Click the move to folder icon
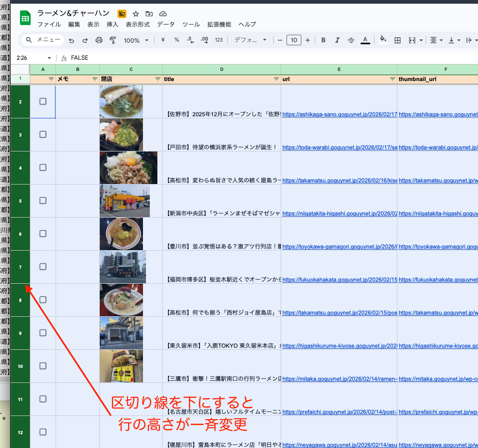Viewport: 478px width, 448px height. (149, 14)
